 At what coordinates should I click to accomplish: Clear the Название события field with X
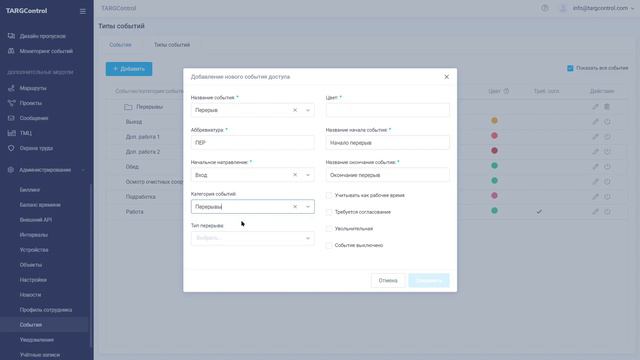295,110
